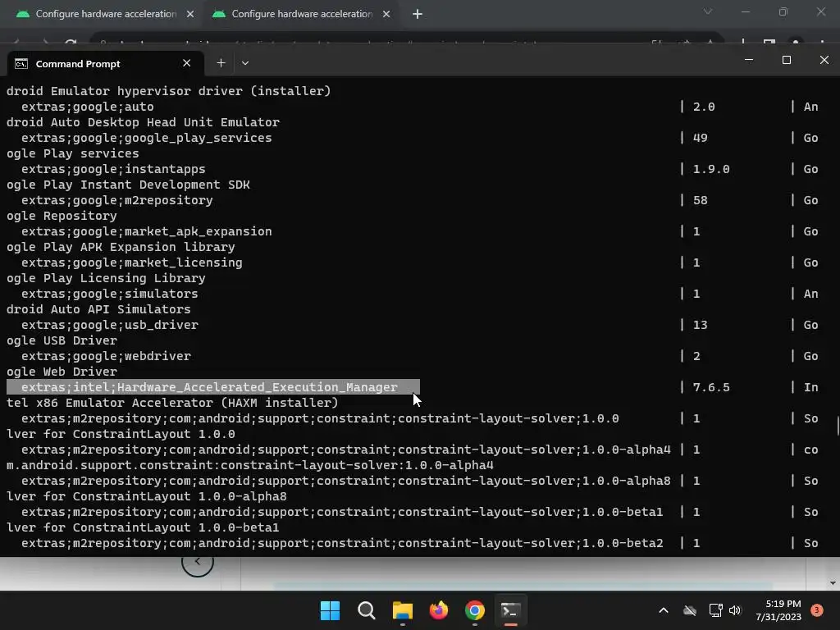
Task: Click the highlighted Hardware_Accelerated_Execution_Manager line
Action: point(213,387)
